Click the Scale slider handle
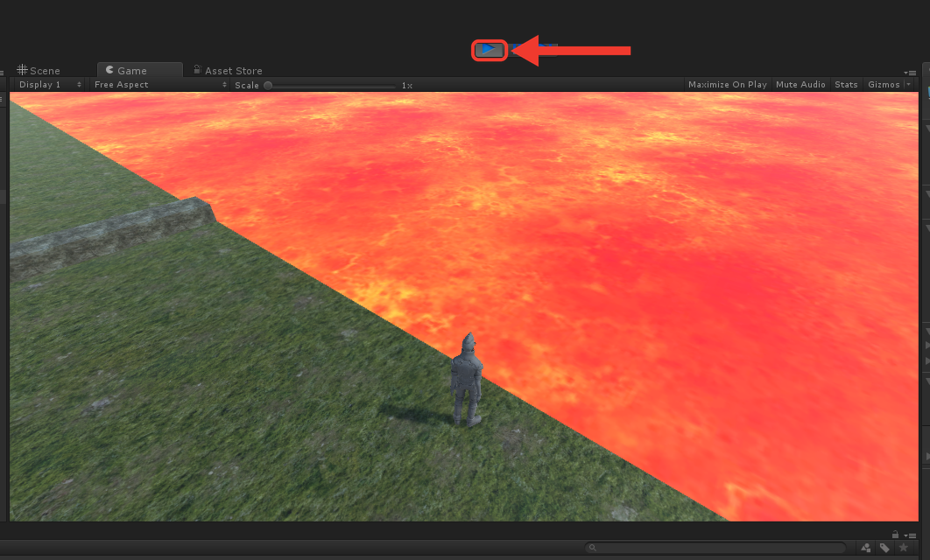Screen dimensions: 930x560 (x=268, y=86)
